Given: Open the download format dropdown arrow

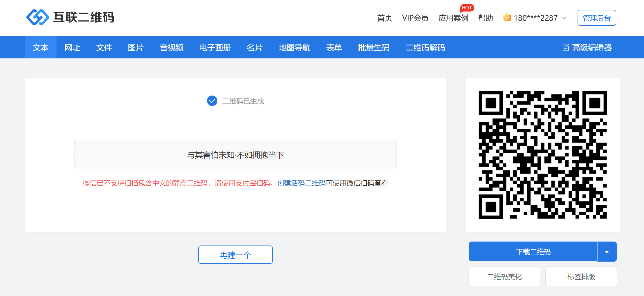Looking at the screenshot, I should coord(607,251).
